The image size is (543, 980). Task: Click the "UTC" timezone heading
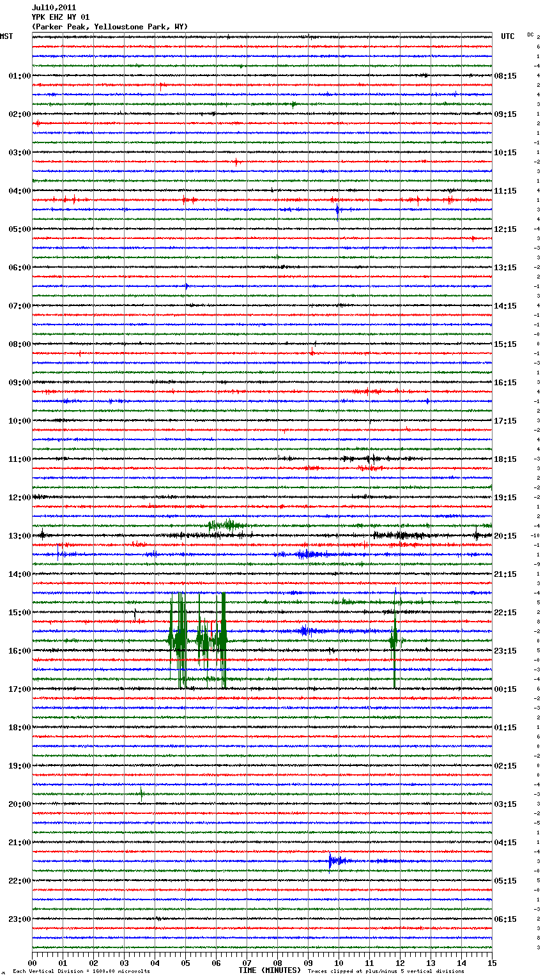pyautogui.click(x=508, y=36)
